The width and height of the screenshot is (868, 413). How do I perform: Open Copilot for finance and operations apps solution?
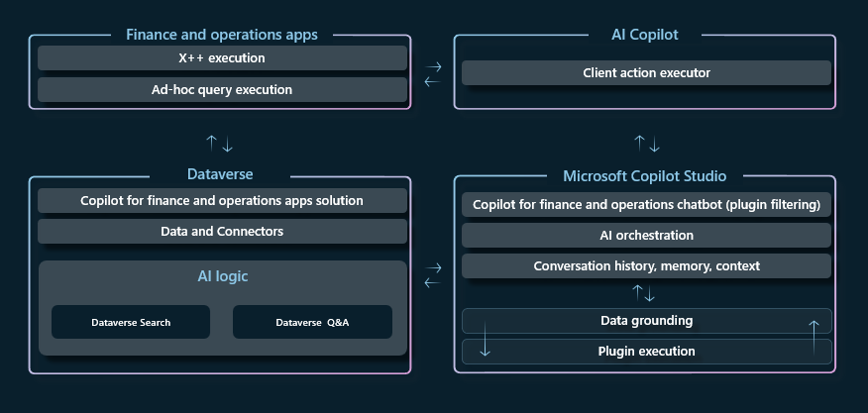point(222,201)
